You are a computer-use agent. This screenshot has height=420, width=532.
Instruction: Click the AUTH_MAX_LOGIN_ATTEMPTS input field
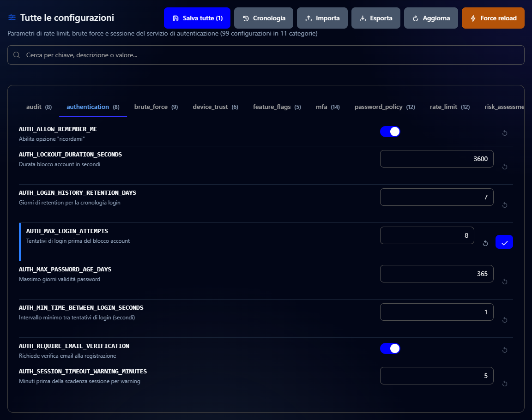click(x=427, y=235)
